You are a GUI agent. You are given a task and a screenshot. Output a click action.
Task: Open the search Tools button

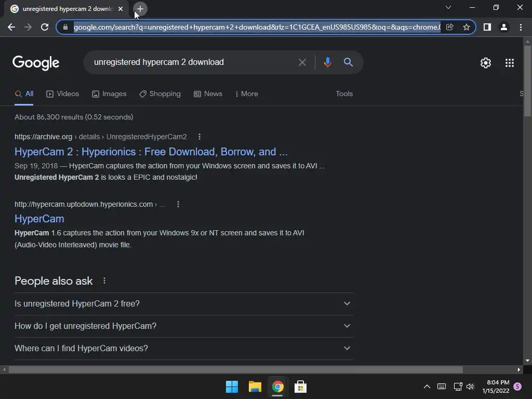click(344, 94)
